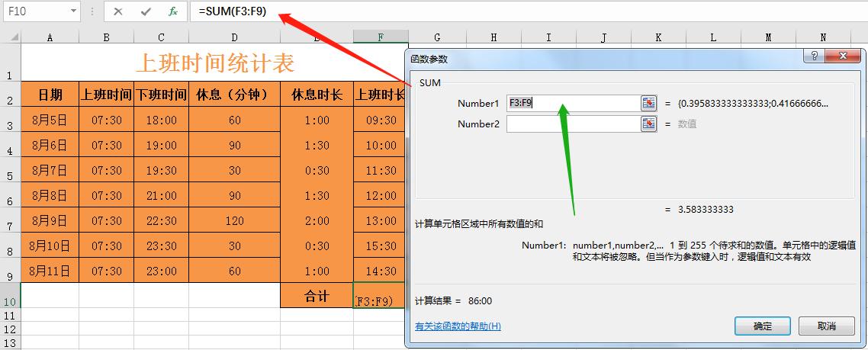Click the 21:00 end time cell

(x=161, y=195)
